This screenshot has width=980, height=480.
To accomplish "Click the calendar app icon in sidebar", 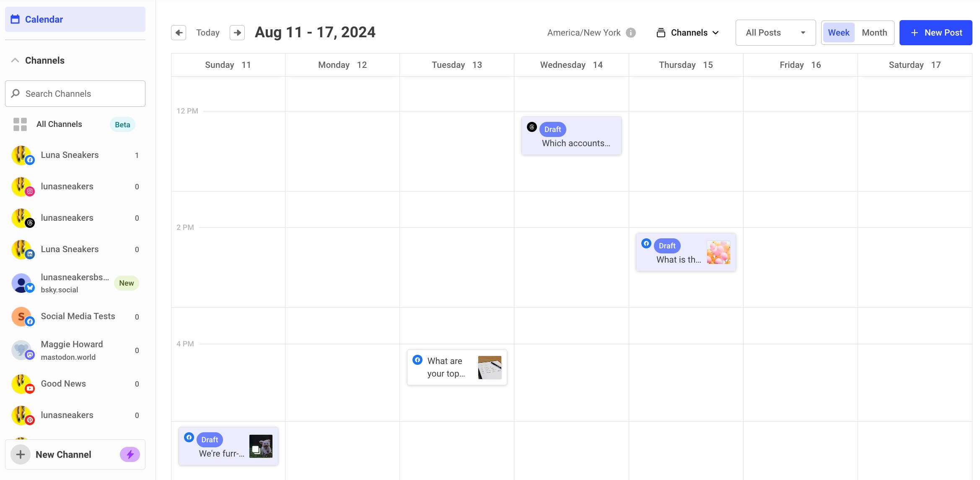I will point(15,19).
